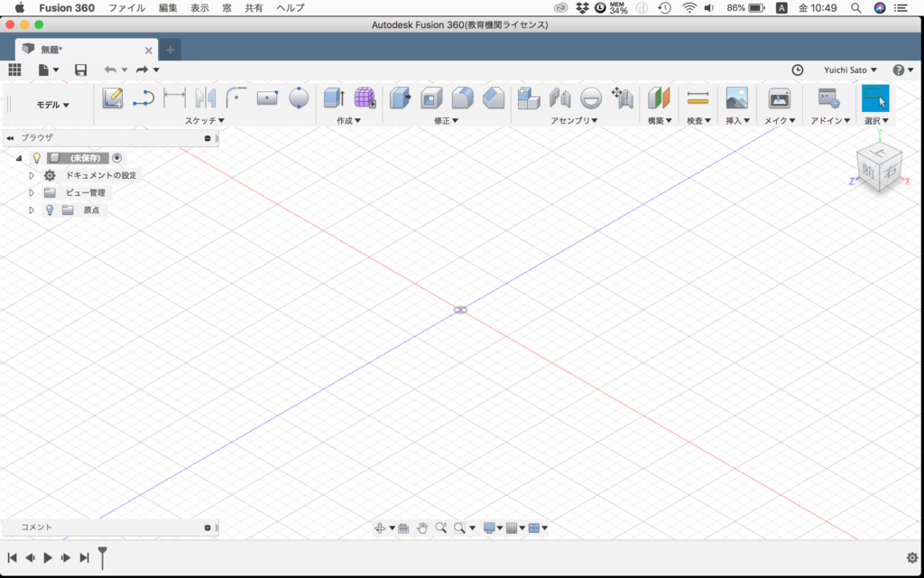
Task: Expand the ドキュメントの設定 tree node
Action: coord(32,176)
